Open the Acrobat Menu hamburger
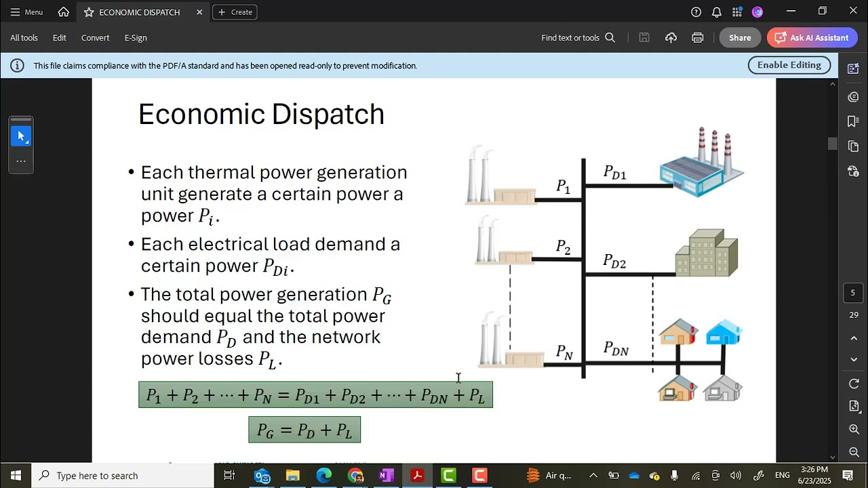The width and height of the screenshot is (868, 488). (26, 12)
